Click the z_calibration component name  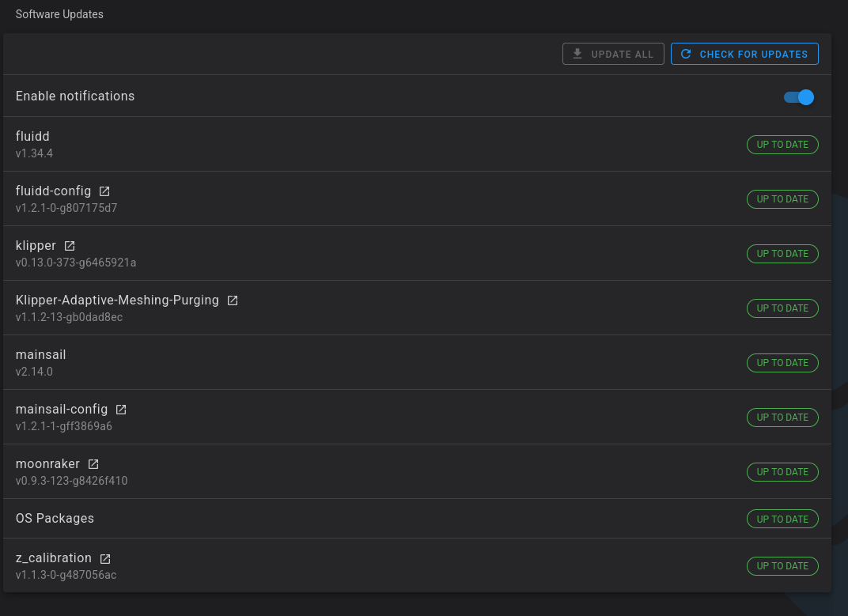coord(54,558)
